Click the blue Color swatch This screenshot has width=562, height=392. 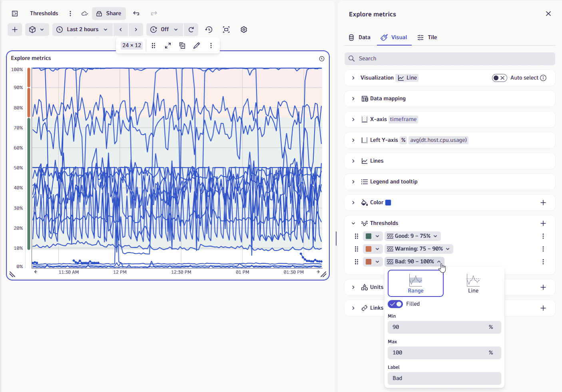pos(388,203)
